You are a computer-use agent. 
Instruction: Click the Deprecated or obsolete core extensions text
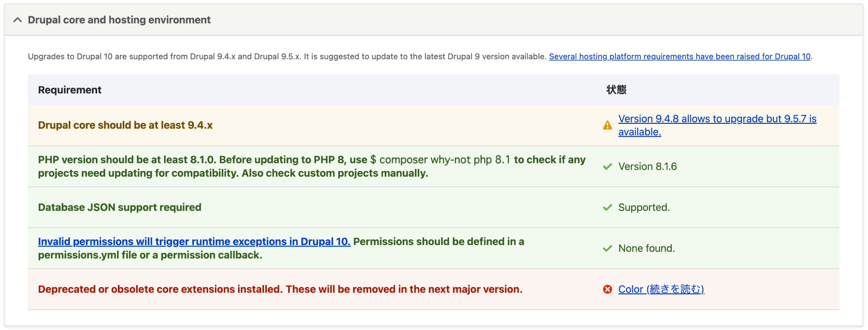pyautogui.click(x=280, y=289)
